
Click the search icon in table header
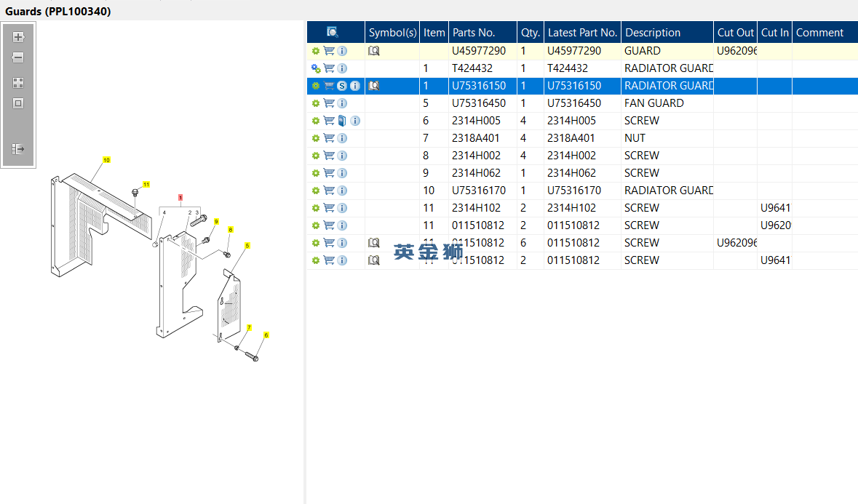click(333, 32)
